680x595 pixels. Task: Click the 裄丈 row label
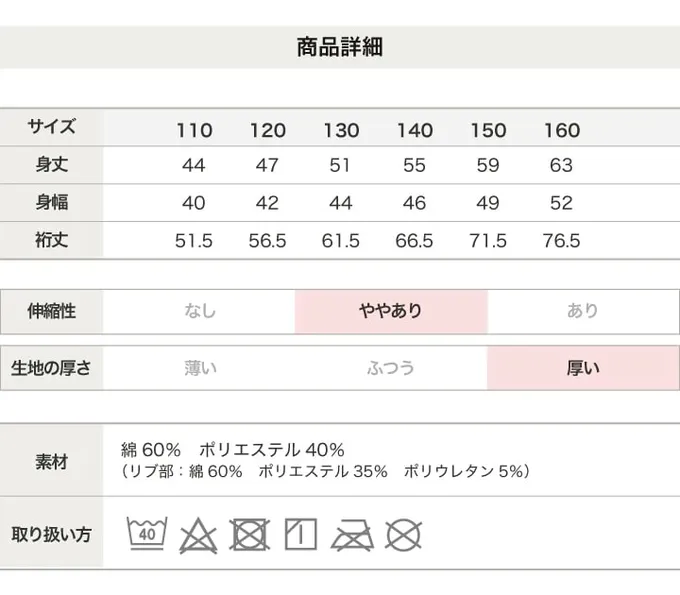(x=51, y=240)
